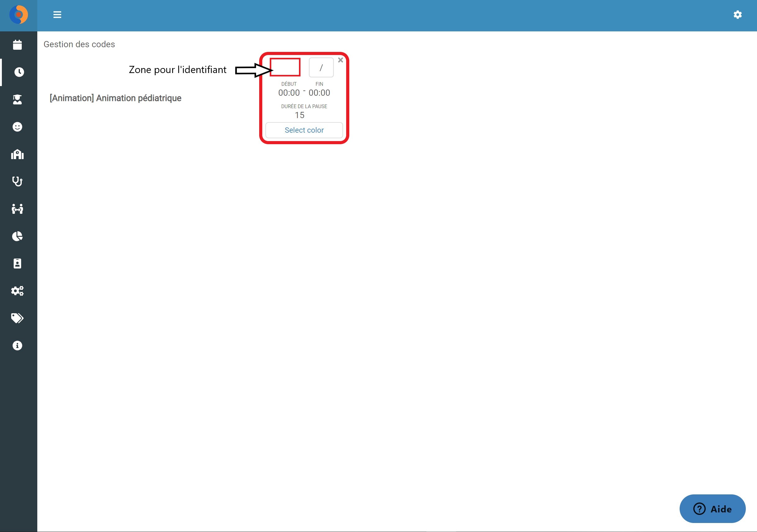Viewport: 757px width, 532px height.
Task: Open the hamburger menu in the top bar
Action: click(x=57, y=15)
